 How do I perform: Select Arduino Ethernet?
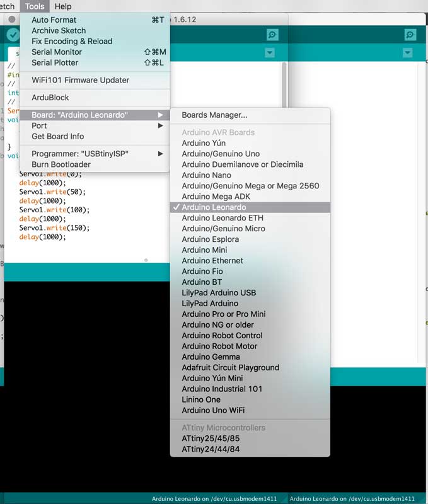tap(250, 261)
